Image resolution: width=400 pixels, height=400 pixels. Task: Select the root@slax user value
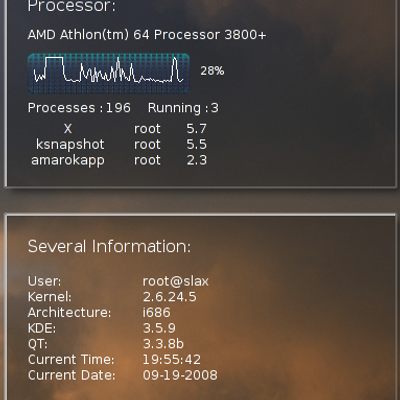175,281
